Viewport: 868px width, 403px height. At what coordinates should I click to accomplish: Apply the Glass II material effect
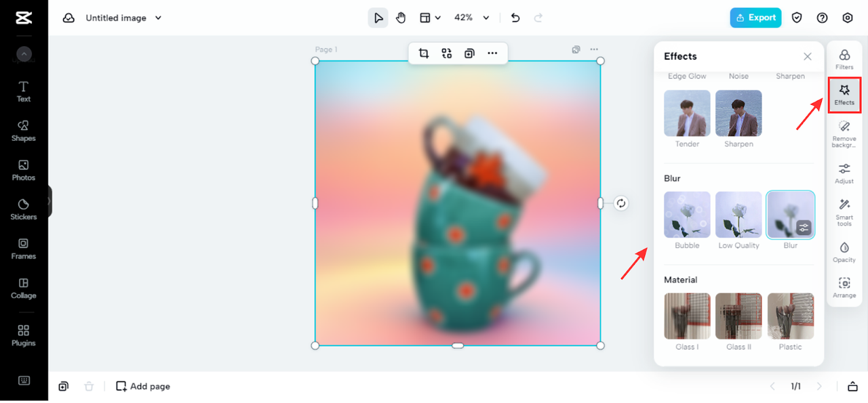[738, 316]
